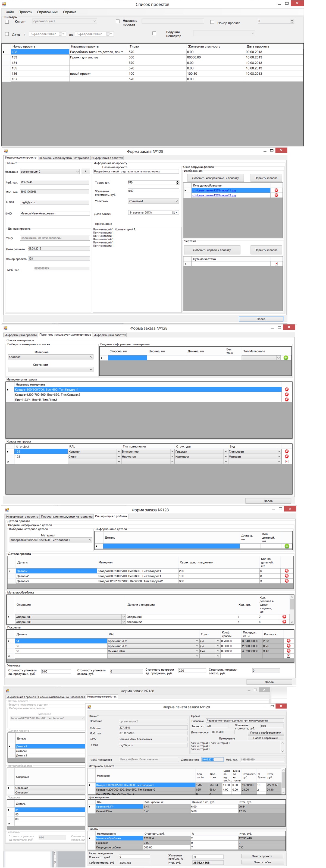Click the plus button beside client name

tap(86, 171)
